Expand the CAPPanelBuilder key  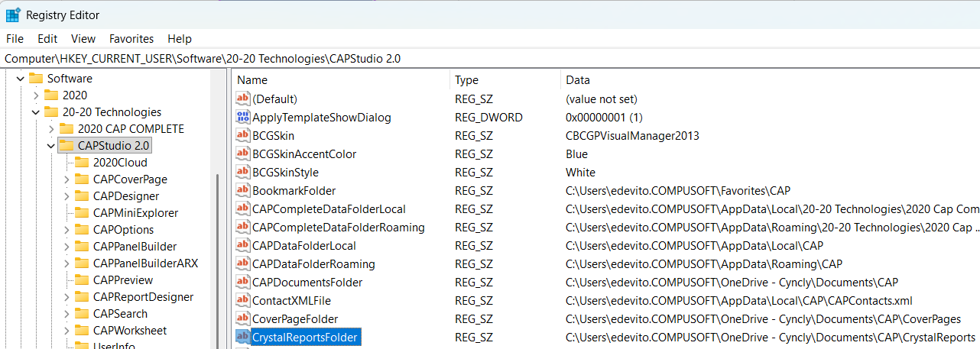click(x=66, y=247)
